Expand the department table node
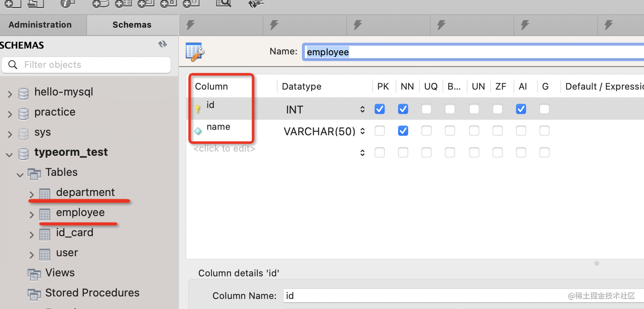This screenshot has height=309, width=644. point(32,194)
